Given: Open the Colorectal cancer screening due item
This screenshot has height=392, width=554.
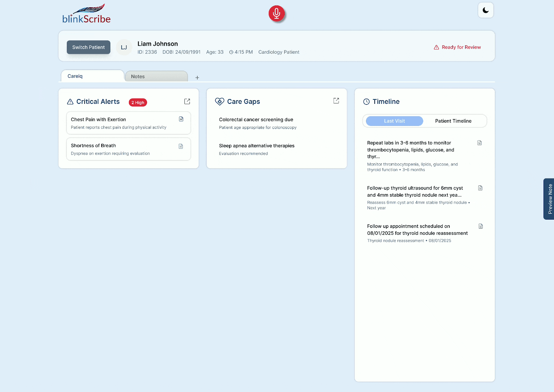Looking at the screenshot, I should click(256, 120).
